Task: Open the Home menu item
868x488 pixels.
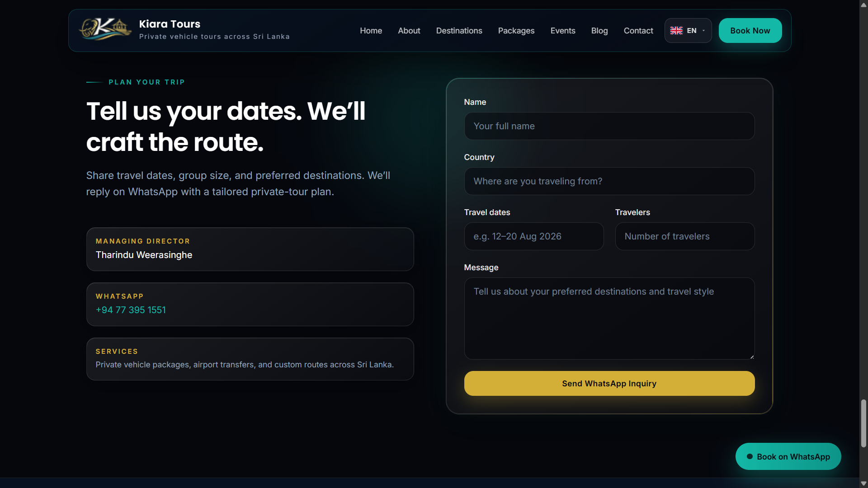Action: click(x=371, y=31)
